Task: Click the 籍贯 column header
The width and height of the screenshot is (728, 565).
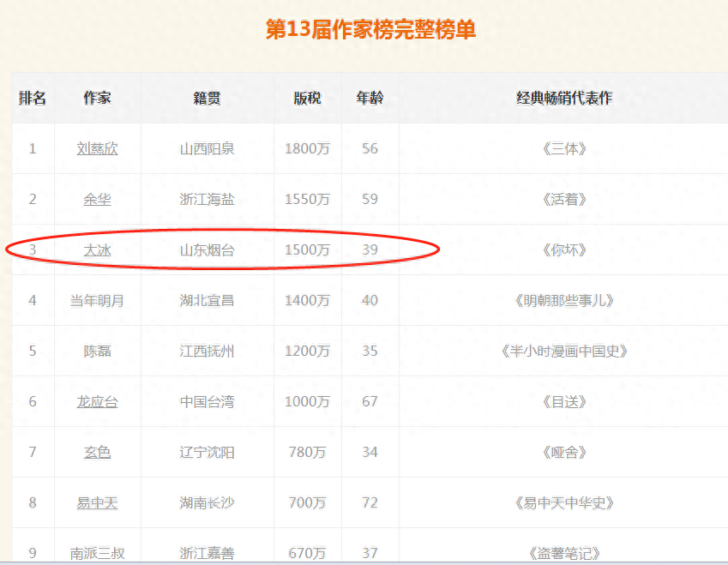Action: point(207,98)
